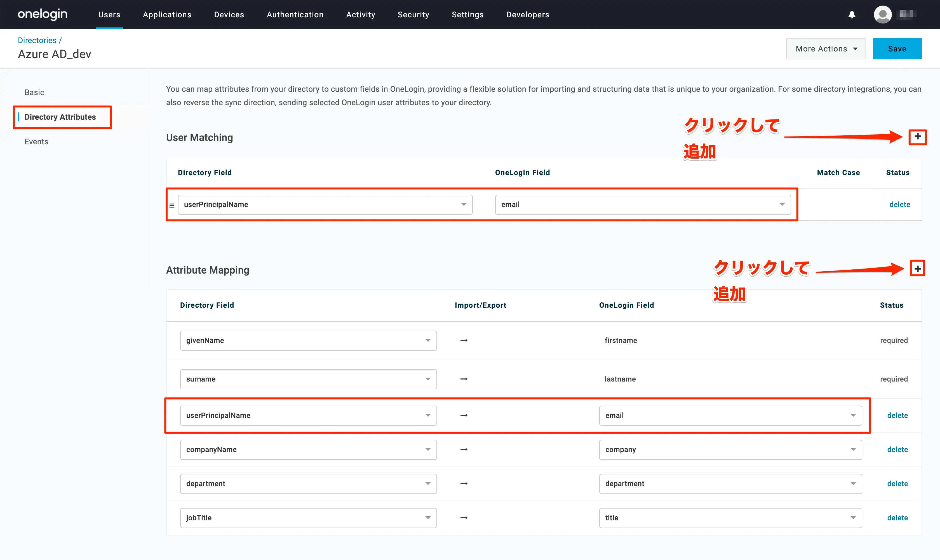Open the Applications menu in the top navigation
Viewport: 940px width, 560px height.
(167, 15)
